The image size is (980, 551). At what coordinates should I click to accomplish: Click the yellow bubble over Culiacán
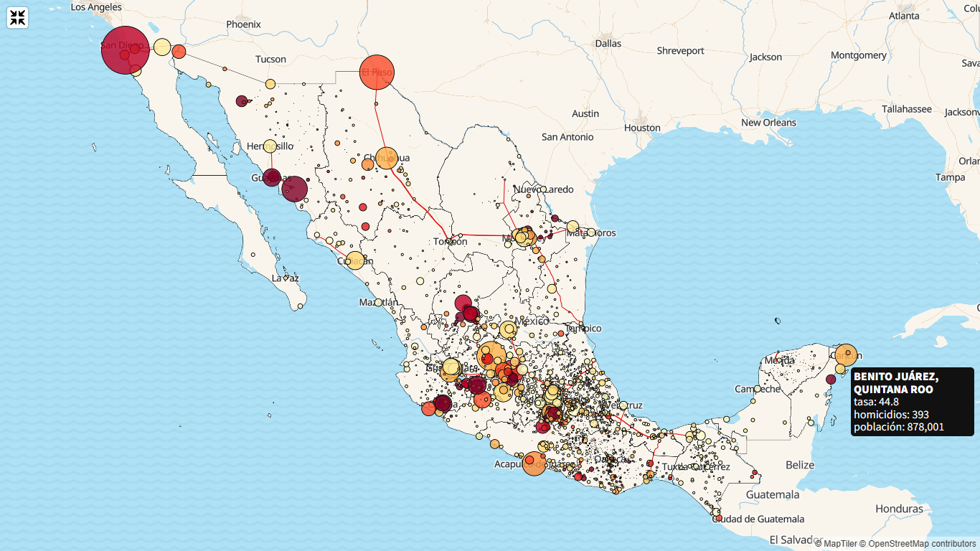pyautogui.click(x=355, y=261)
